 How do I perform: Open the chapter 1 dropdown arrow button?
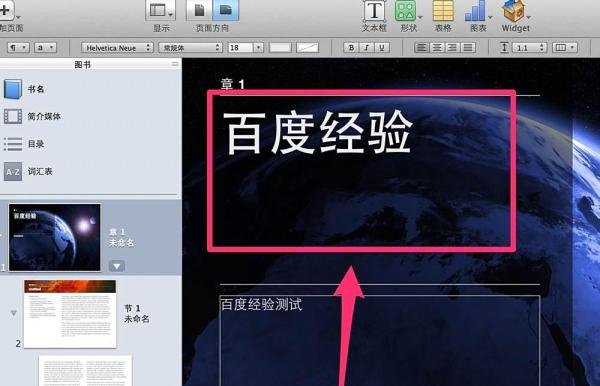pyautogui.click(x=117, y=266)
